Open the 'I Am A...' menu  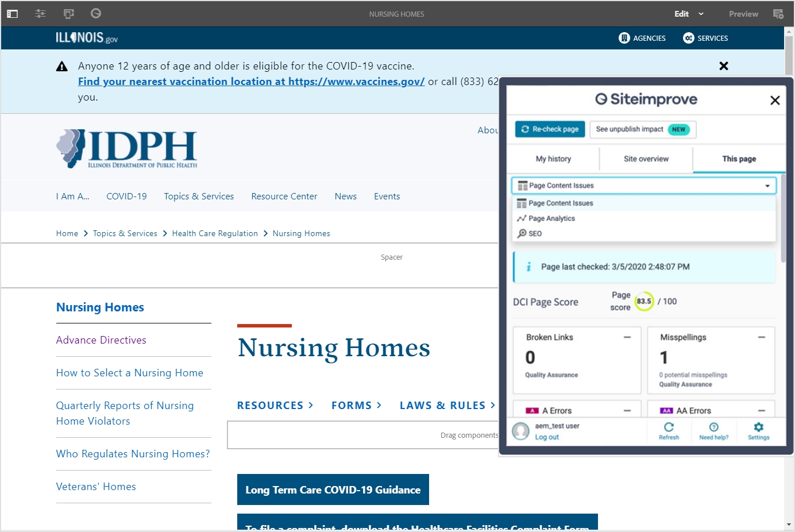[73, 196]
